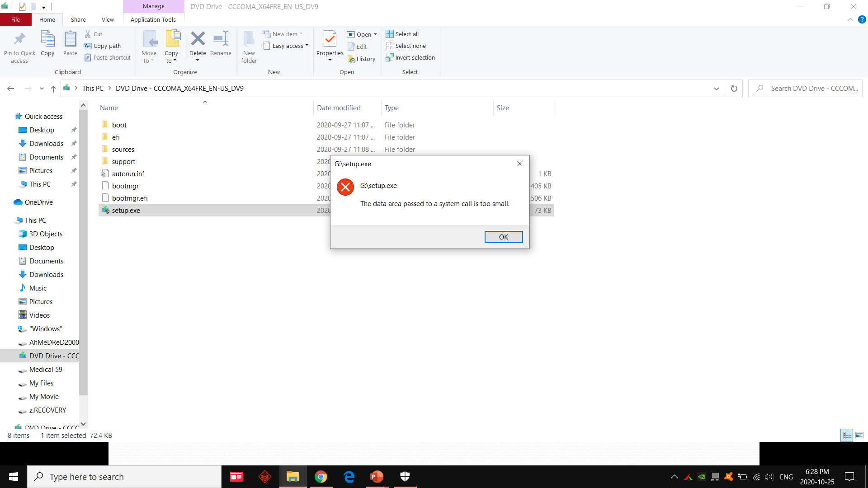Image resolution: width=868 pixels, height=488 pixels.
Task: Go up one folder with Up arrow
Action: pos(53,89)
